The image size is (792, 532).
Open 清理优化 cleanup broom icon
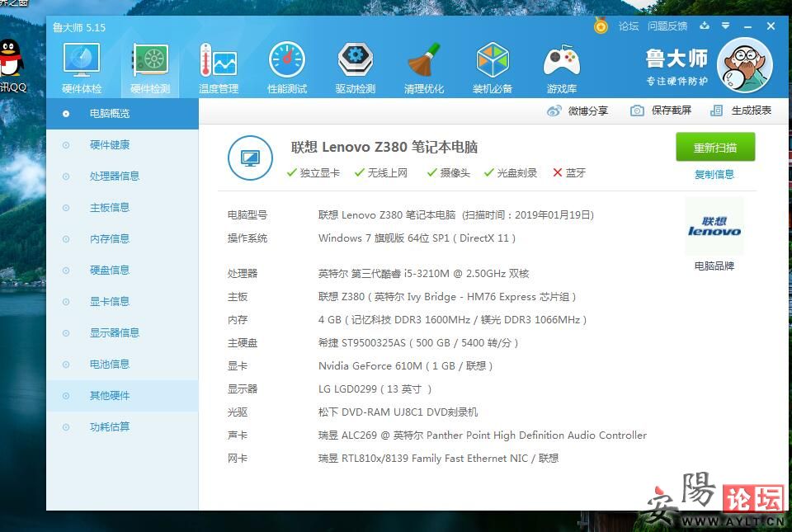424,68
